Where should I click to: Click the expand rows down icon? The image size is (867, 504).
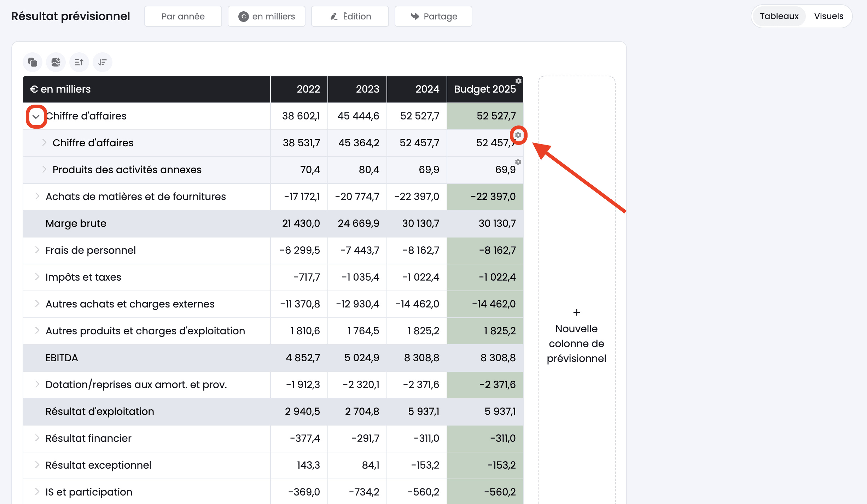coord(103,62)
